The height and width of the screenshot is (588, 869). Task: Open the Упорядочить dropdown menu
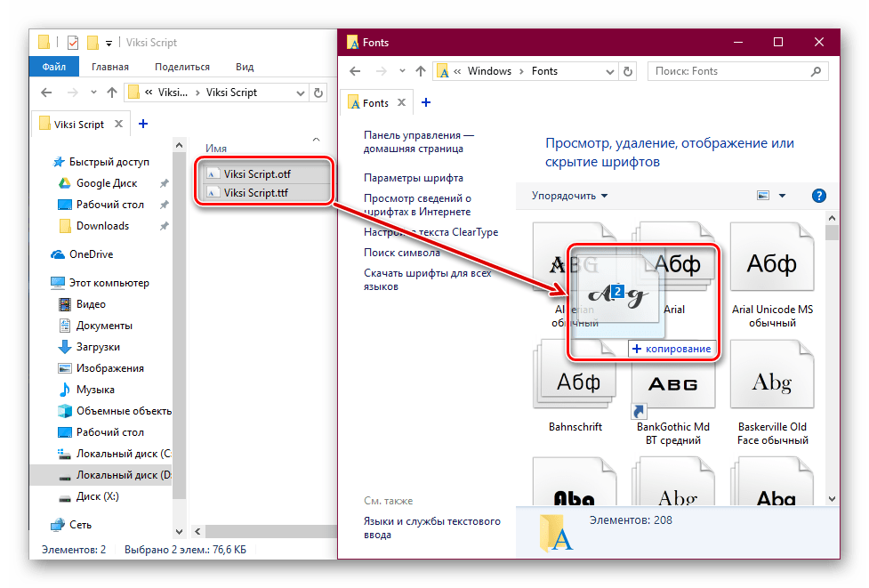[x=569, y=196]
